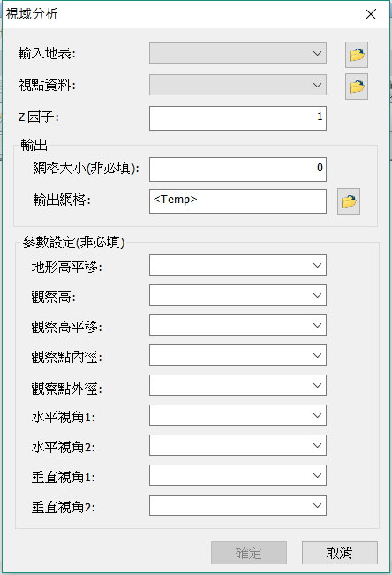Expand the 視點資料 dropdown

point(237,85)
